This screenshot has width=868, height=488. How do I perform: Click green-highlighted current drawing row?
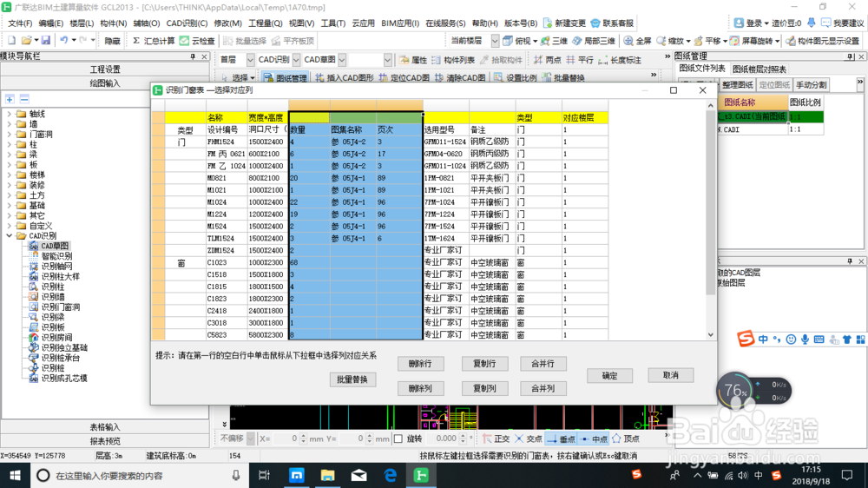(770, 117)
